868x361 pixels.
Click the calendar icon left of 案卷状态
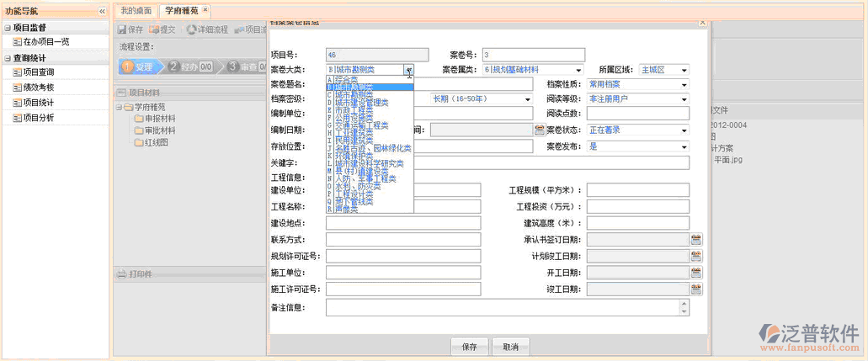(540, 130)
